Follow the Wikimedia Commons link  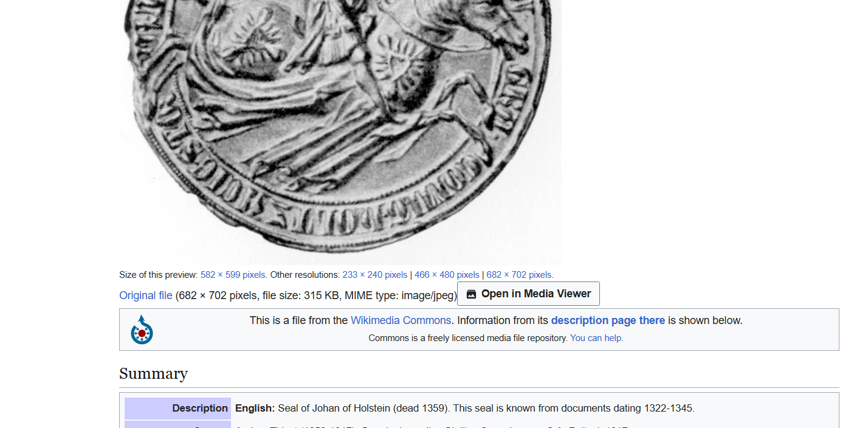[x=401, y=320]
